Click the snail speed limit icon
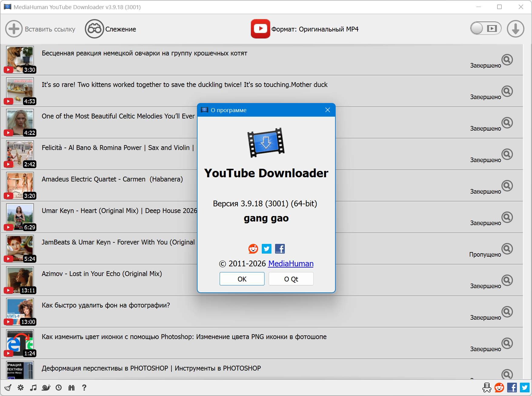This screenshot has height=396, width=532. tap(46, 388)
